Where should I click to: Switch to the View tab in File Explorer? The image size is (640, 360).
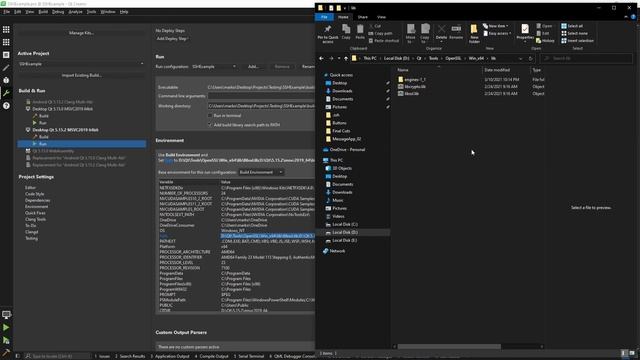[x=381, y=17]
